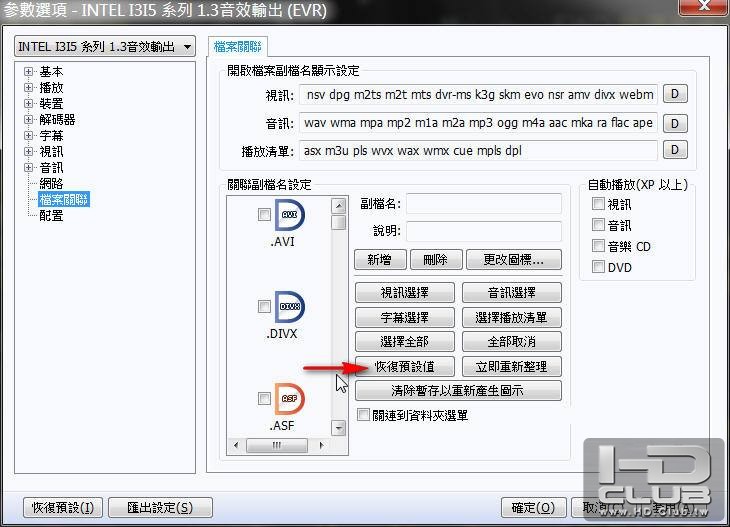The image size is (730, 527).
Task: Select 檔案關聯 in the settings tree
Action: [64, 200]
